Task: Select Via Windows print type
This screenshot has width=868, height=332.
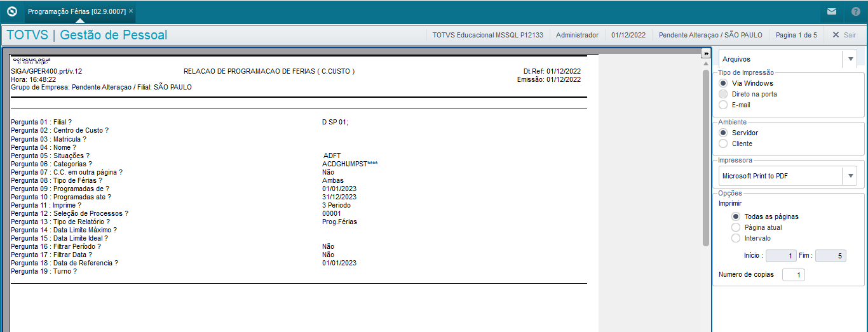Action: (x=723, y=83)
